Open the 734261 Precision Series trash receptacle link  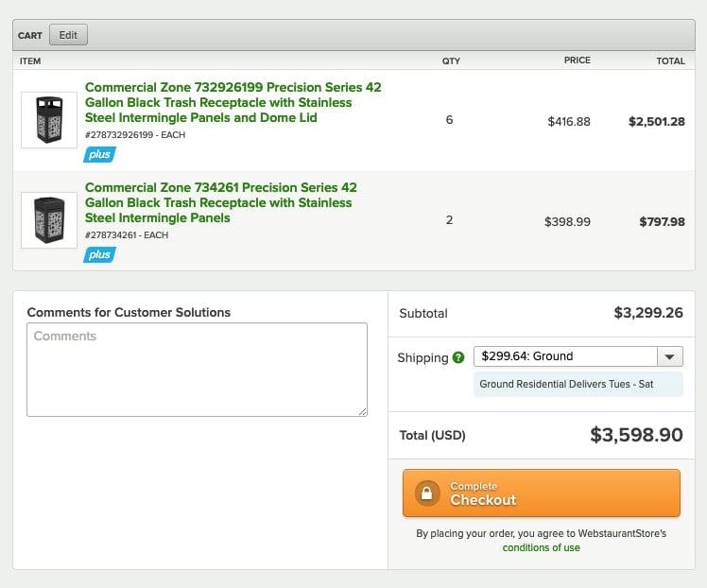click(220, 202)
